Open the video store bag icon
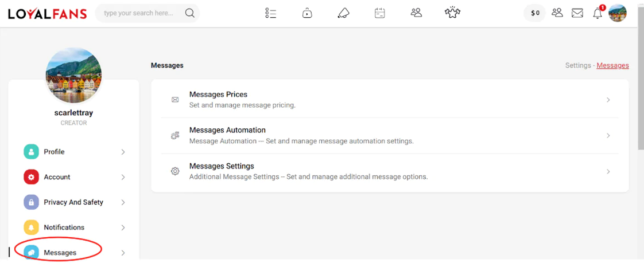644x267 pixels. tap(307, 13)
